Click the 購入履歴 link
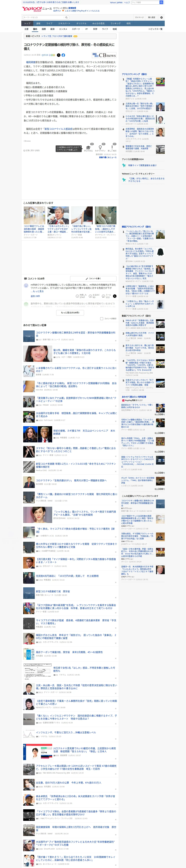 (152, 18)
